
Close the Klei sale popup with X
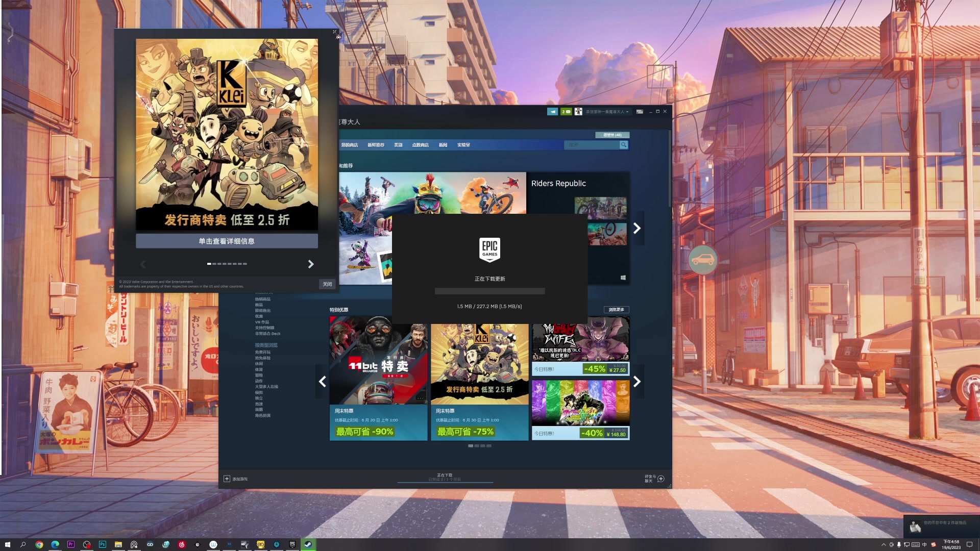[x=335, y=32]
